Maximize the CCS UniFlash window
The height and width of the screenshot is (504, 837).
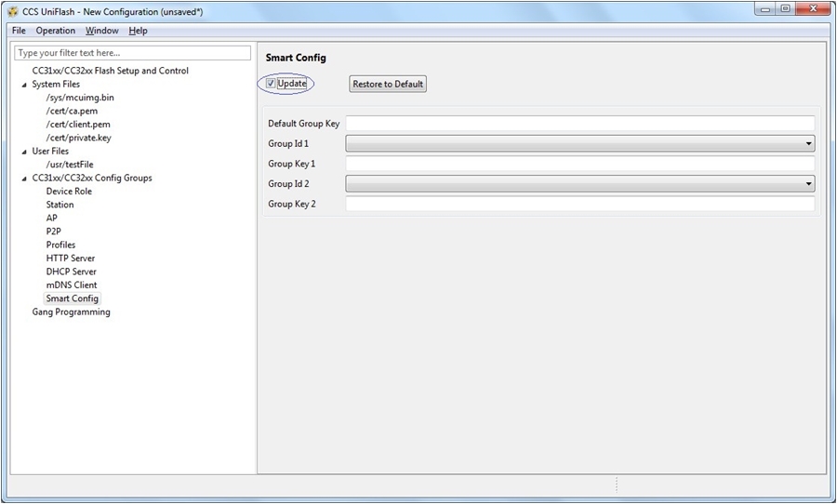[x=785, y=9]
